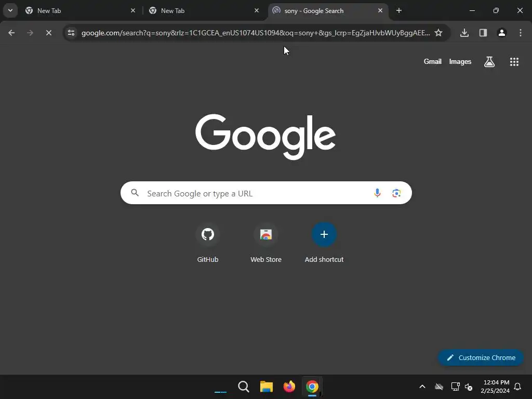The height and width of the screenshot is (399, 532).
Task: Select the sony - Google Search tab
Action: tap(328, 11)
